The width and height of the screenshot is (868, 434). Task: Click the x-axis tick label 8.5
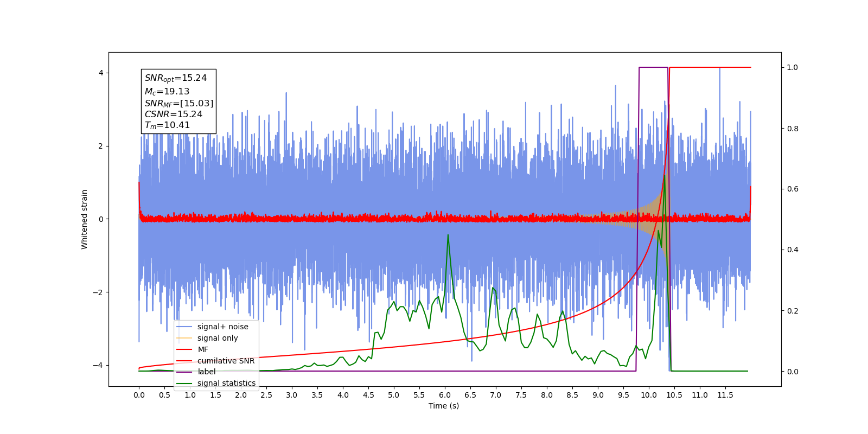(x=572, y=395)
